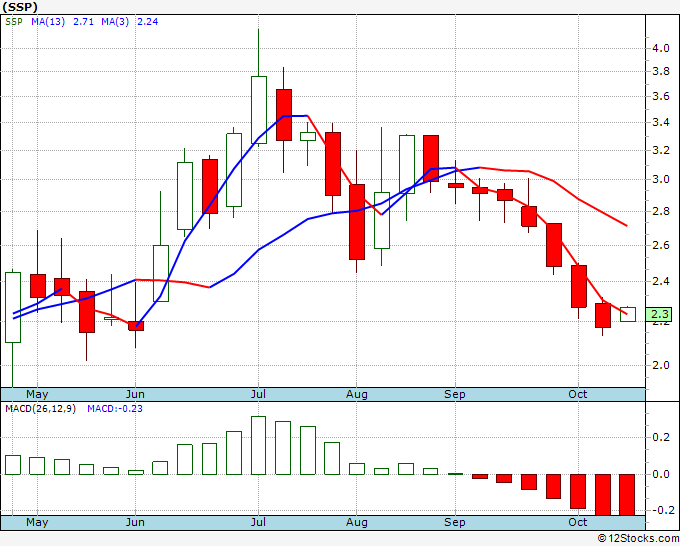Click the 0.2 MACD axis label
The height and width of the screenshot is (546, 680).
point(661,437)
